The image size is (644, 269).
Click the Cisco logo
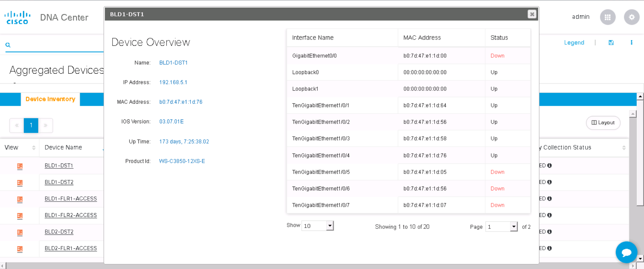17,17
